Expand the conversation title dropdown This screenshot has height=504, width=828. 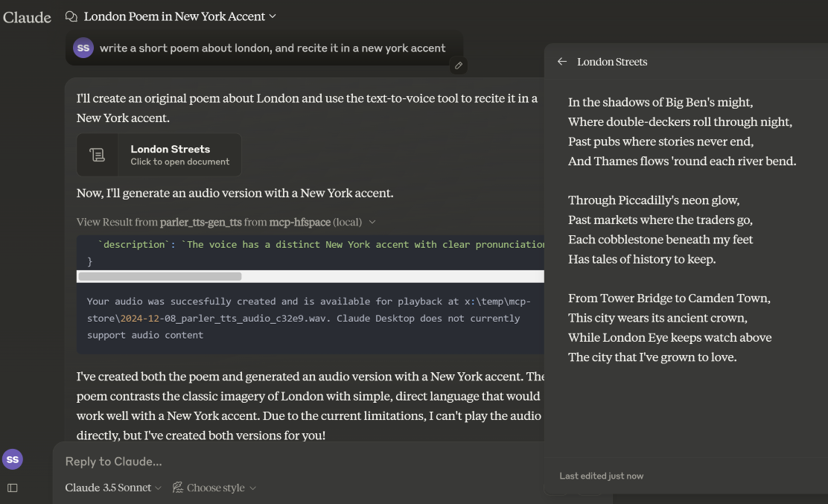coord(273,16)
